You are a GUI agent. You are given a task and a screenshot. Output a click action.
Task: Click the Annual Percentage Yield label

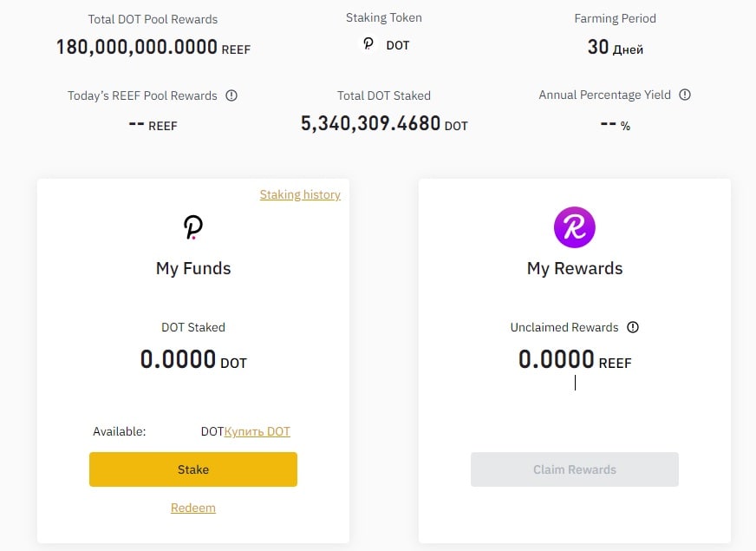coord(604,95)
